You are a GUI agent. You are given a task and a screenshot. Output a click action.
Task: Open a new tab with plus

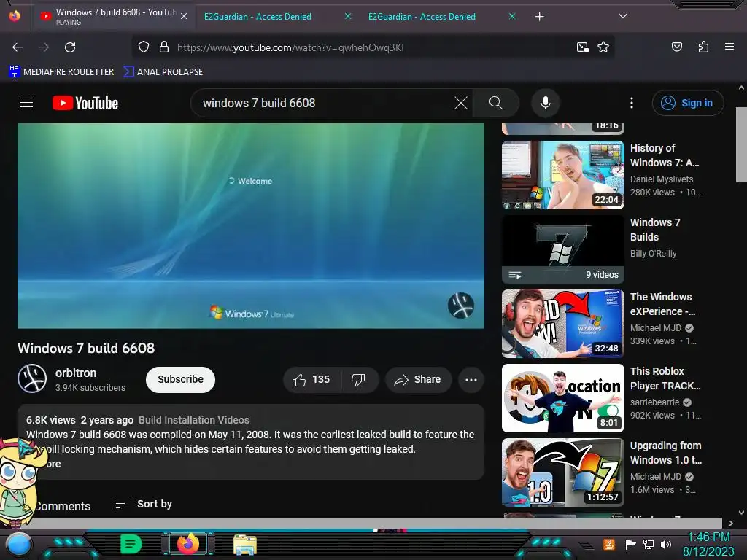tap(539, 17)
